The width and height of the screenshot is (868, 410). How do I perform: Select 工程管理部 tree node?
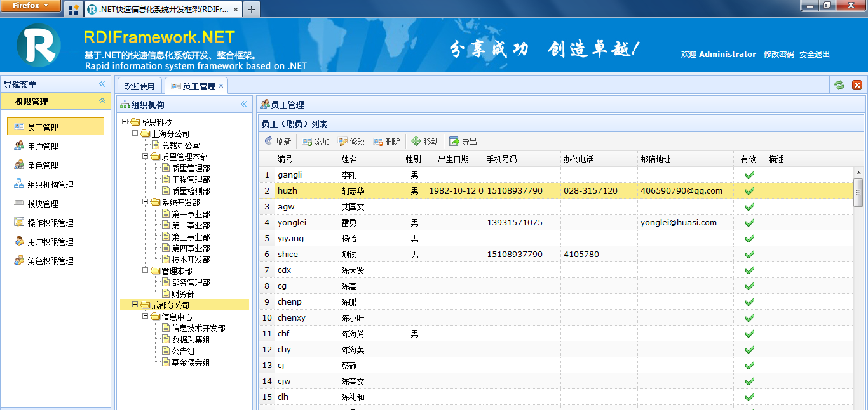[x=191, y=180]
